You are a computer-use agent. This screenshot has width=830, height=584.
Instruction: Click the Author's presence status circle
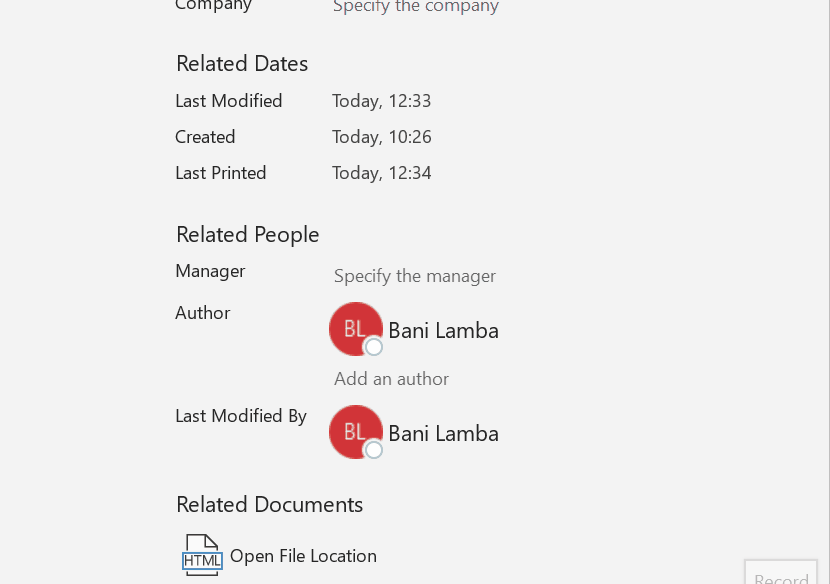click(x=374, y=347)
